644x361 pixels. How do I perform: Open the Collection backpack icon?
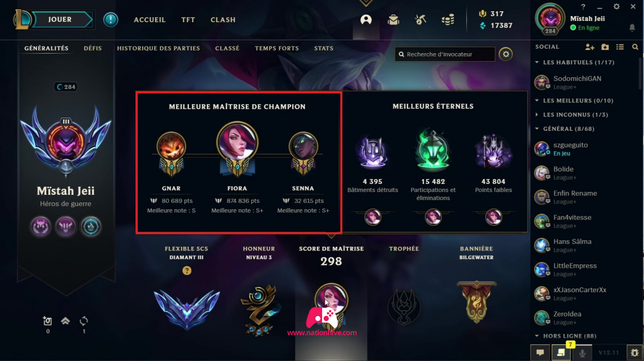click(393, 20)
